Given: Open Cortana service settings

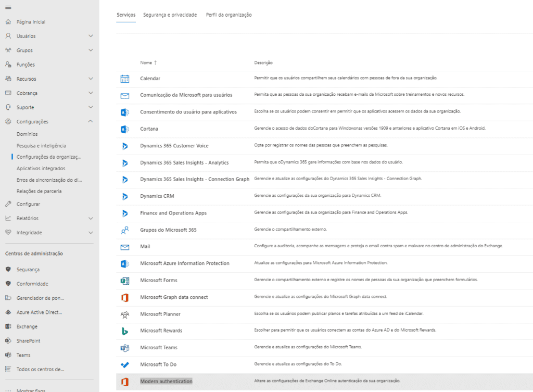Looking at the screenshot, I should [x=149, y=129].
